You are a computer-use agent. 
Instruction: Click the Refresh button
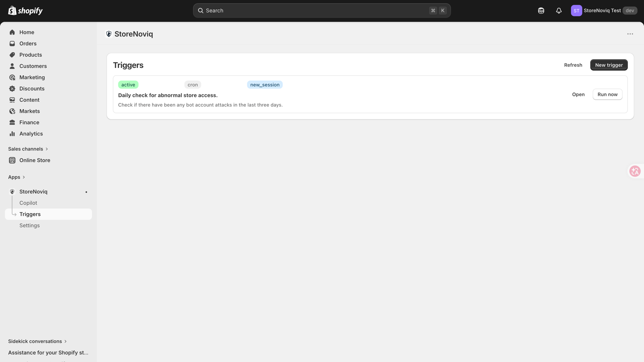[573, 65]
